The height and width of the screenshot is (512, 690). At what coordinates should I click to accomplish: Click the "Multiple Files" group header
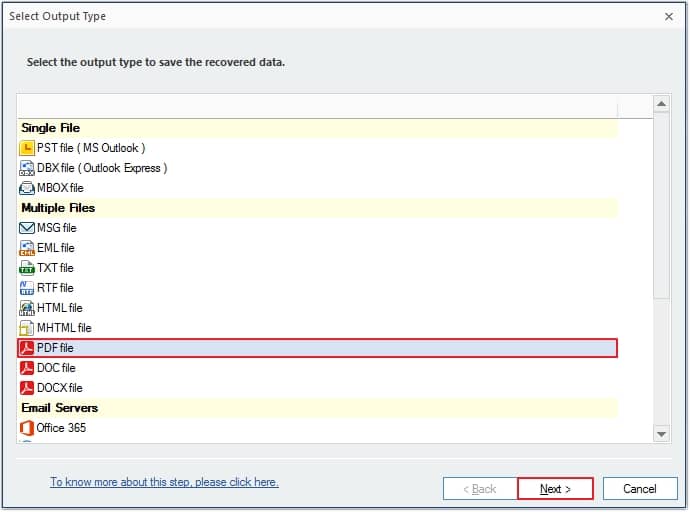pos(318,208)
